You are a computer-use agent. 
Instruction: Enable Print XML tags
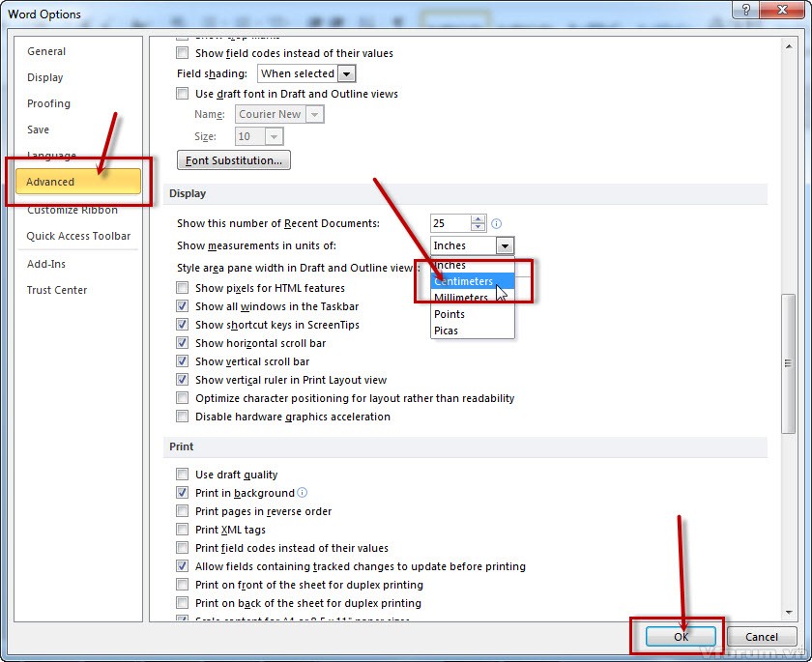(183, 529)
